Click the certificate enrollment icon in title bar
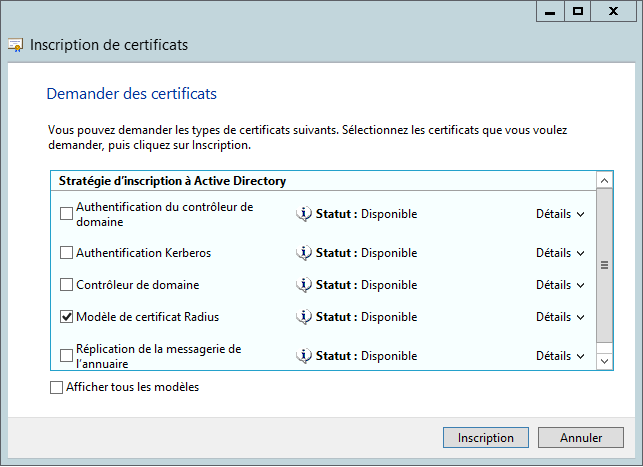 point(16,45)
